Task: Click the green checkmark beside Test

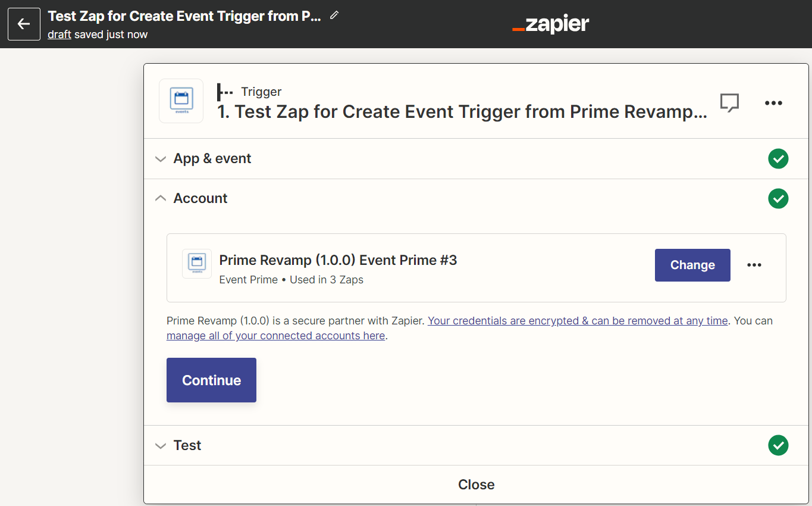Action: click(778, 445)
